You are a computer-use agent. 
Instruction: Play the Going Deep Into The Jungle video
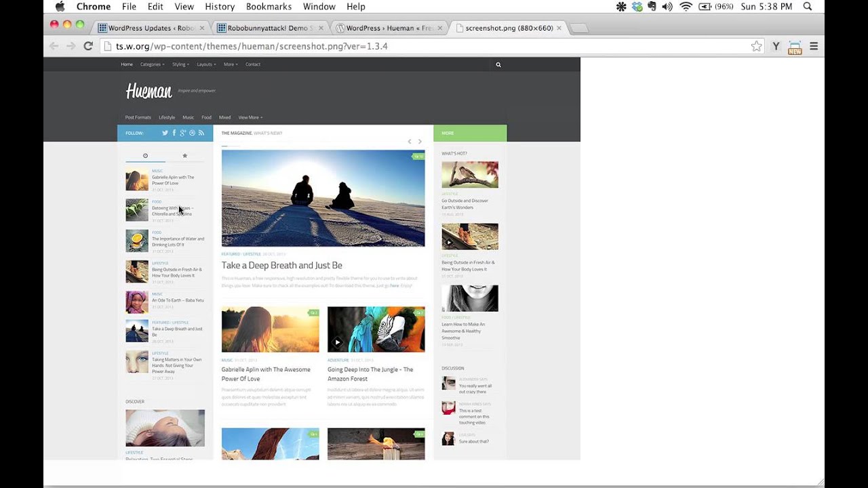338,342
